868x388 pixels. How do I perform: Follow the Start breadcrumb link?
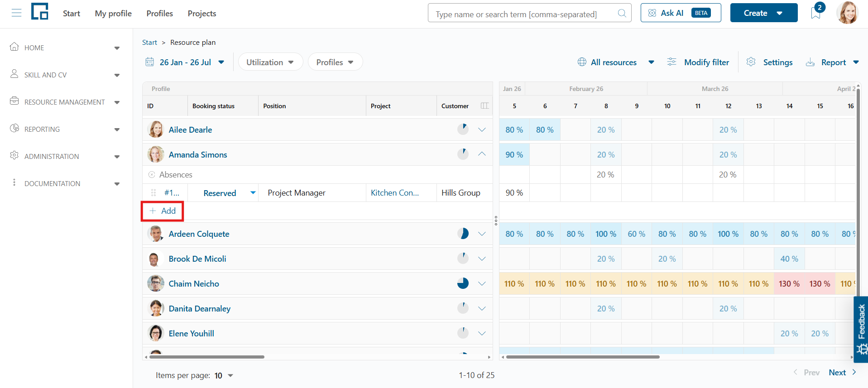[x=149, y=42]
